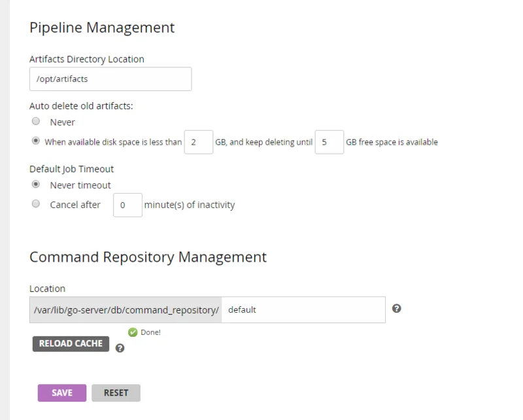Click the Reload Cache button
The height and width of the screenshot is (420, 523).
pyautogui.click(x=71, y=343)
